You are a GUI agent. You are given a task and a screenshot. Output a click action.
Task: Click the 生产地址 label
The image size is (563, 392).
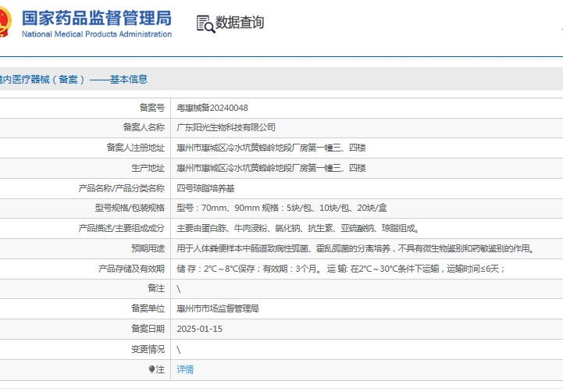point(148,168)
